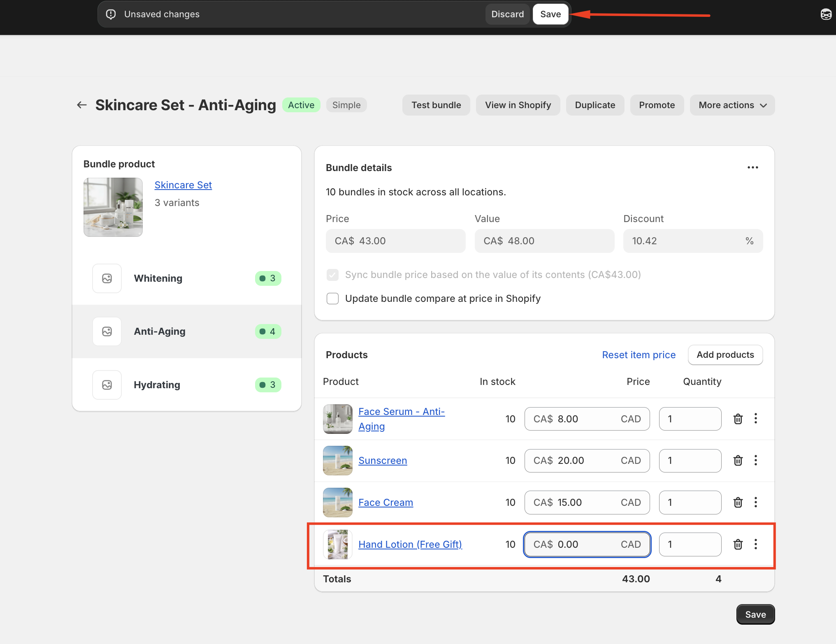Delete the Sunscreen product row
The height and width of the screenshot is (644, 836).
(x=738, y=461)
